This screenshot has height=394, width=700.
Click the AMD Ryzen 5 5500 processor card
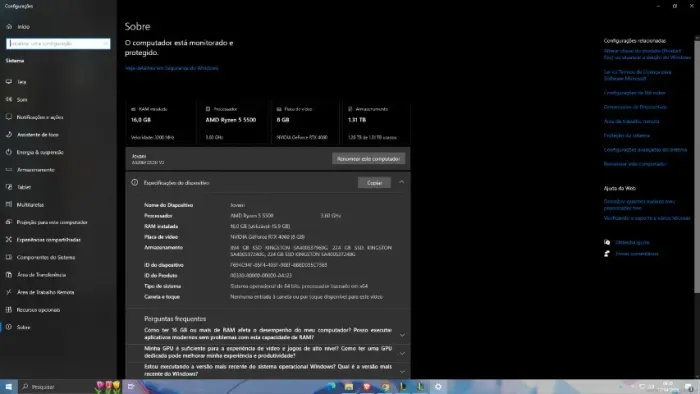234,122
